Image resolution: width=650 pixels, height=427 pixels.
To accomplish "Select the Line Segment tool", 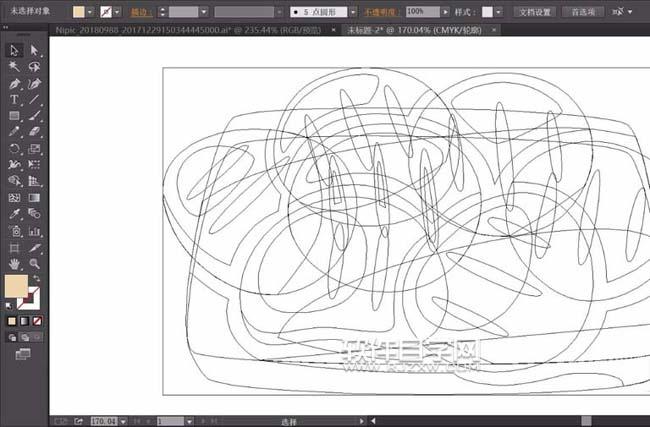I will pos(34,99).
